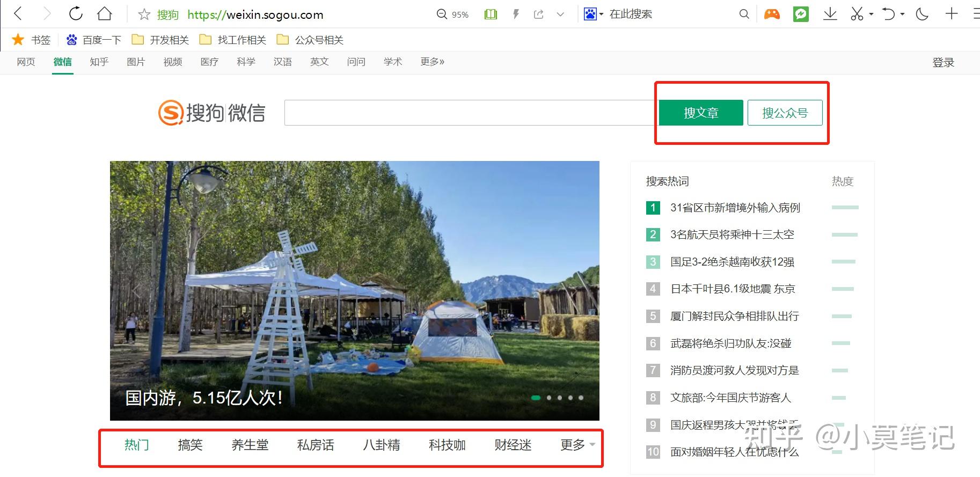Expand the undo closed tabs dropdown arrow
This screenshot has height=477, width=980.
click(903, 14)
